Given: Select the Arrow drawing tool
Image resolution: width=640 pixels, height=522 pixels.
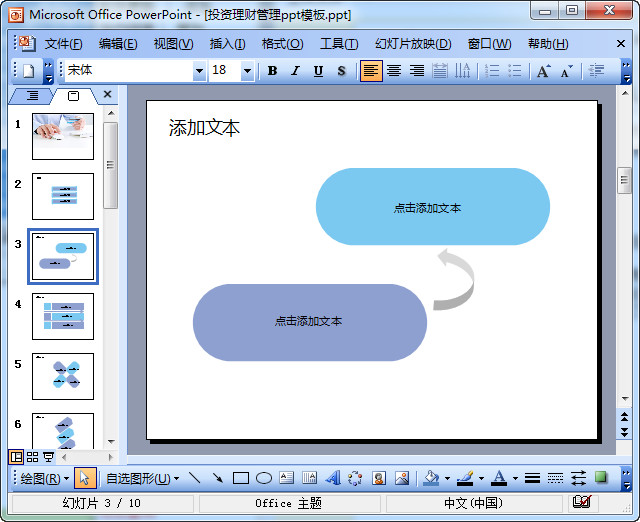Looking at the screenshot, I should click(x=218, y=478).
